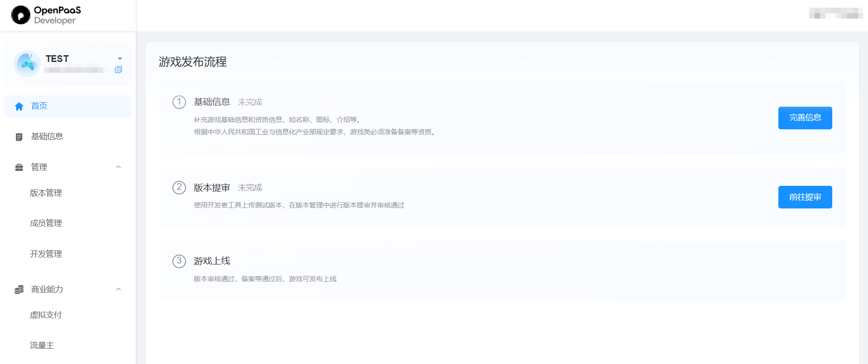The image size is (868, 364).
Task: Click the 使用开发者工具上传测试版本 description
Action: pyautogui.click(x=299, y=205)
